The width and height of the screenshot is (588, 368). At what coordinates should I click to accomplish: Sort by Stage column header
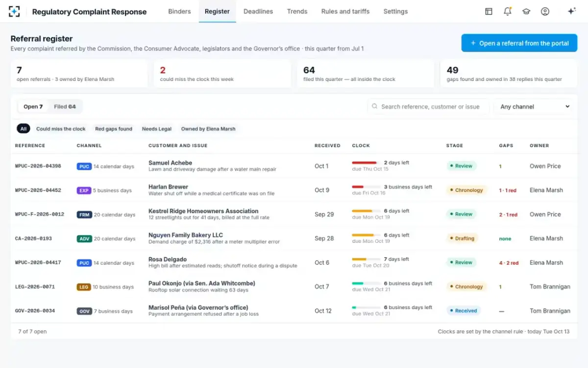point(454,146)
